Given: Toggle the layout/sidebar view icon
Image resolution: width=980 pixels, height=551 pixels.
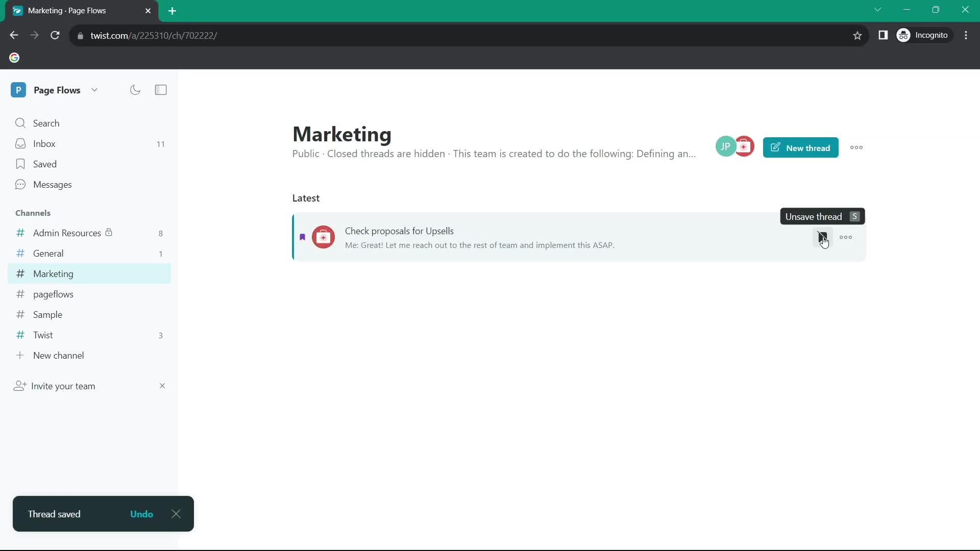Looking at the screenshot, I should pos(160,89).
